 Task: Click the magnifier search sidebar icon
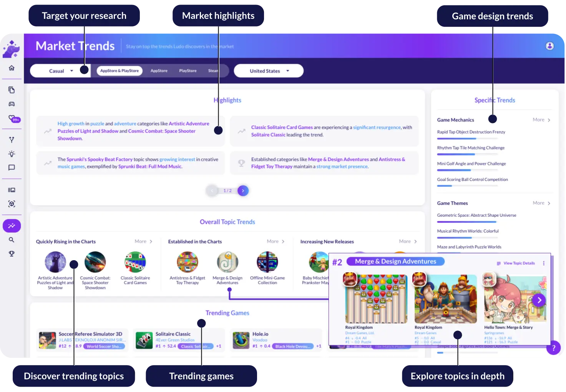(12, 240)
